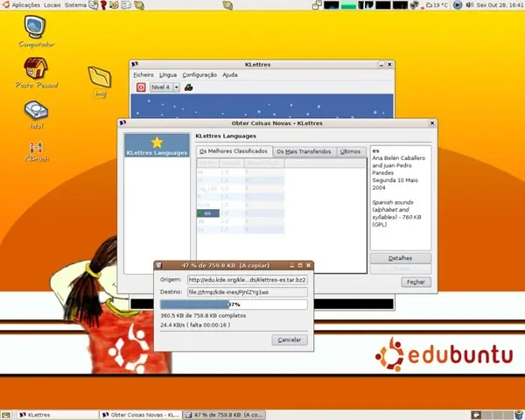
Task: Open the img folder on the desktop
Action: point(100,81)
